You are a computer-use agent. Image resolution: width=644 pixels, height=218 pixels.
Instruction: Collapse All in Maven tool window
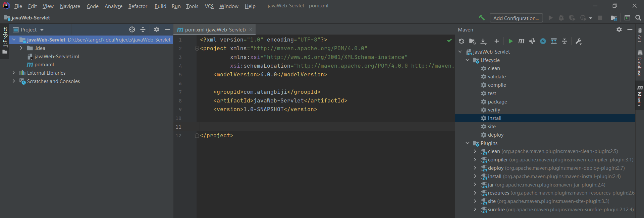click(565, 41)
